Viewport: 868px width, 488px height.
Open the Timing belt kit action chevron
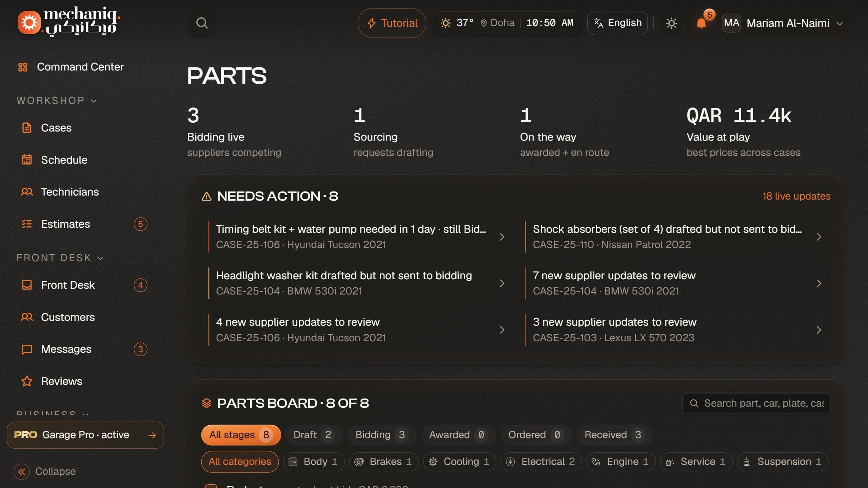tap(502, 237)
